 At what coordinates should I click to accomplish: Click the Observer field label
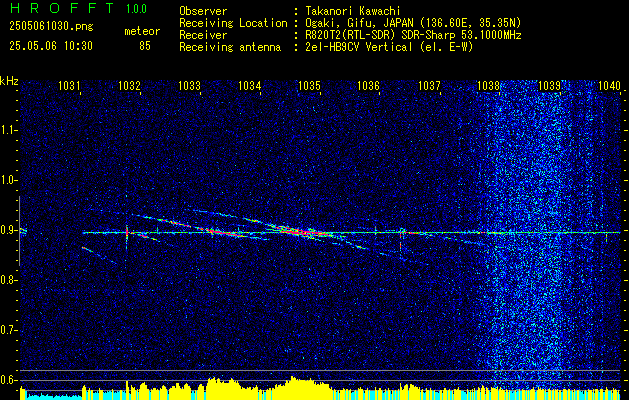point(203,11)
